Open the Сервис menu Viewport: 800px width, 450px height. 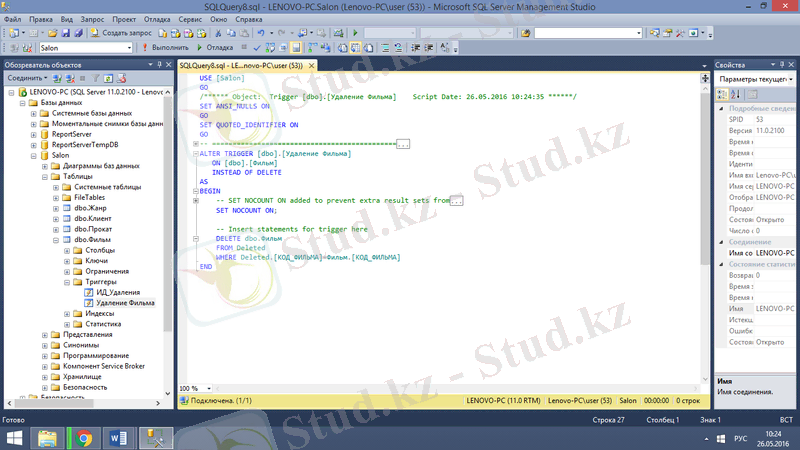tap(190, 19)
